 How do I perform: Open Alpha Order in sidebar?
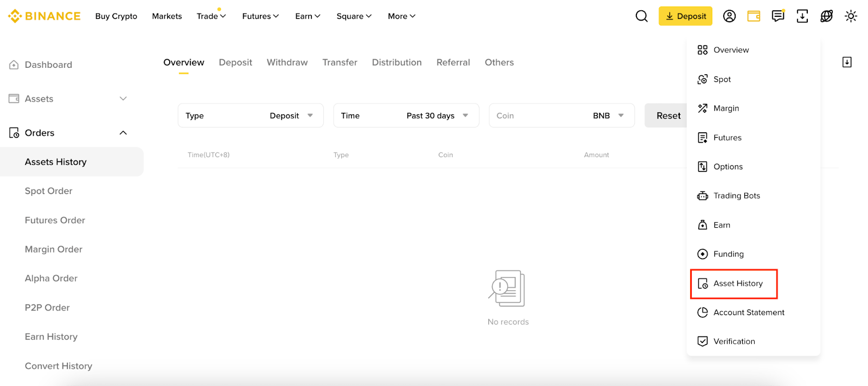pyautogui.click(x=51, y=278)
